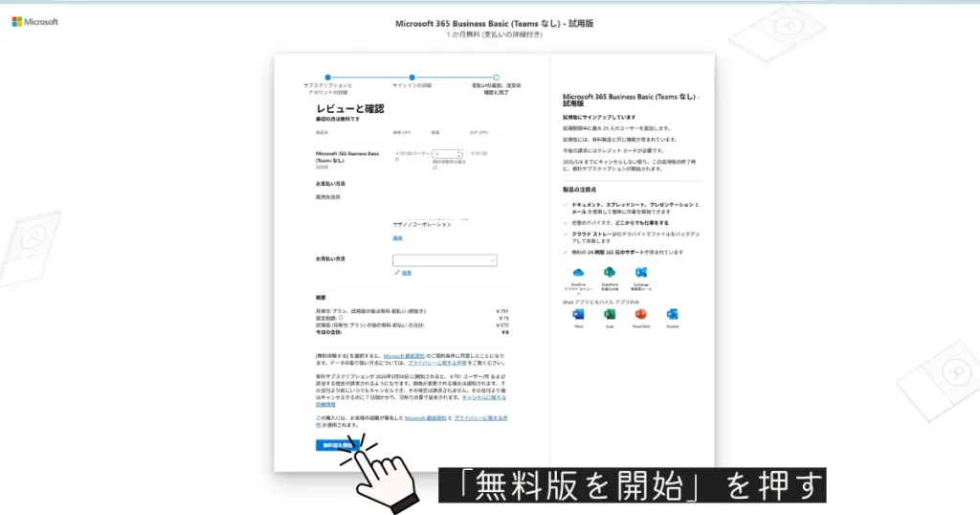Click the tax estimate info icon

pyautogui.click(x=340, y=319)
